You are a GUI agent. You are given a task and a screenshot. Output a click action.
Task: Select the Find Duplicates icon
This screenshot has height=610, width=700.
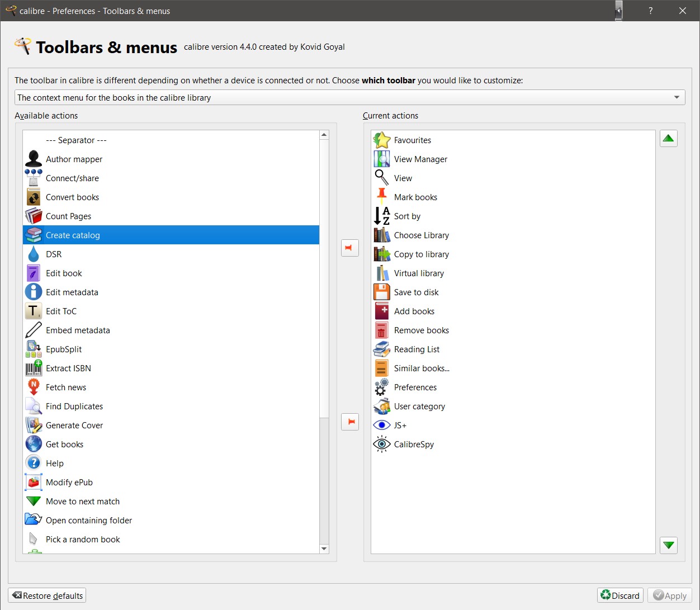point(34,406)
